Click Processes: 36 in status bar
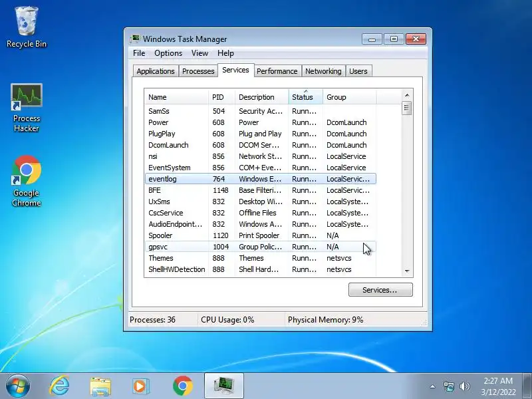 [153, 320]
